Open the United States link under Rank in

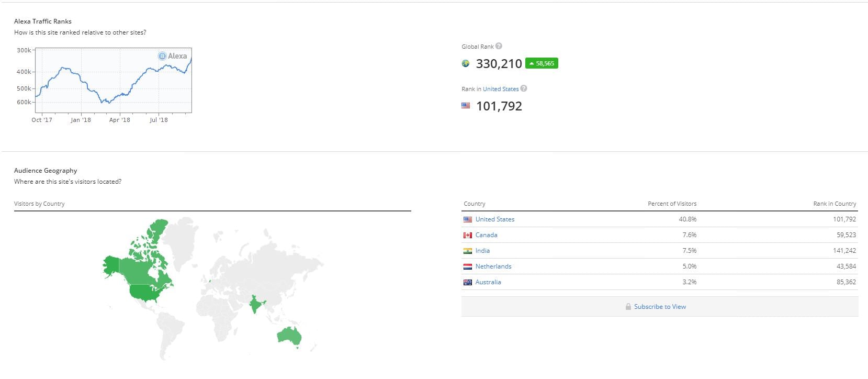pos(501,89)
